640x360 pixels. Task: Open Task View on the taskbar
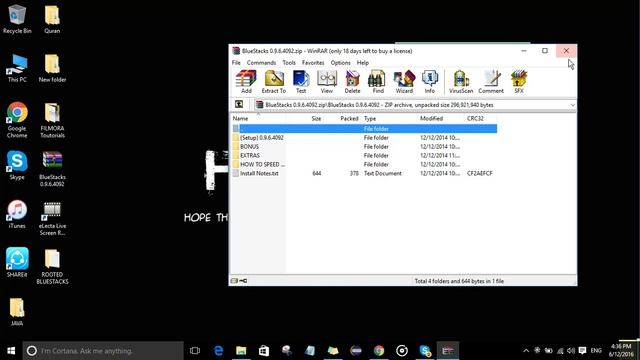[195, 351]
